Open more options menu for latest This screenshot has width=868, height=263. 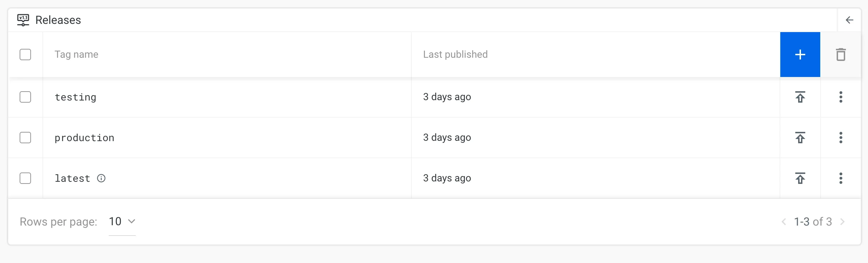coord(841,178)
